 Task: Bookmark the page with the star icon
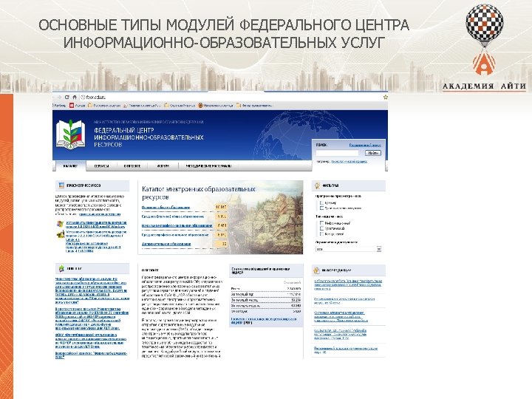point(385,98)
